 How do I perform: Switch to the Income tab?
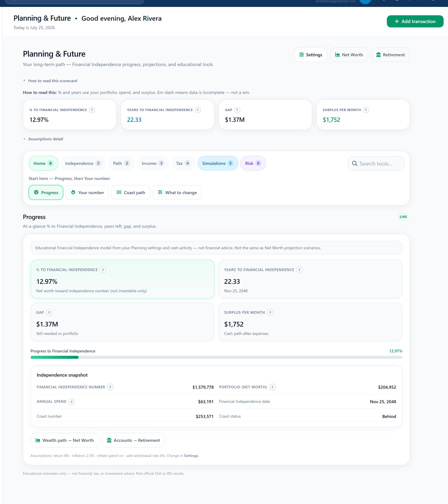pos(153,163)
